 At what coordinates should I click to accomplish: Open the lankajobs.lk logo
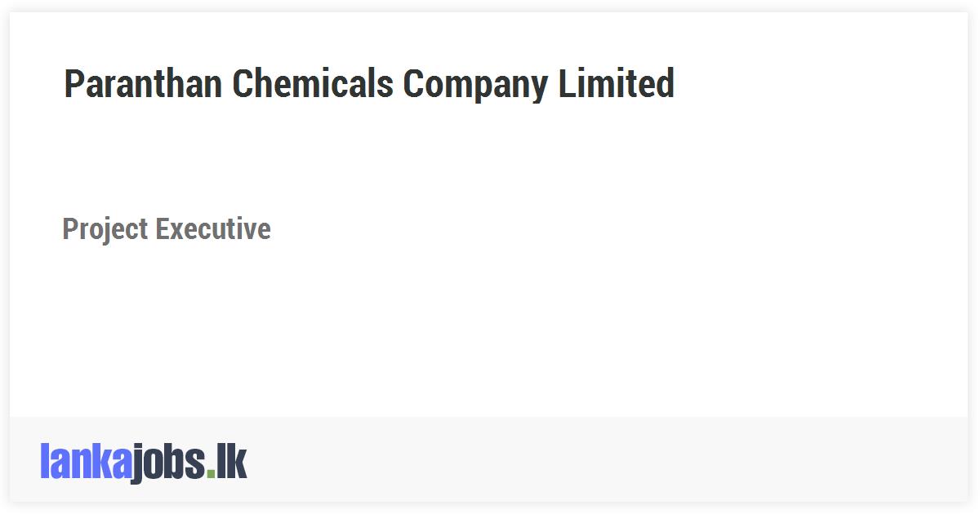tap(143, 462)
